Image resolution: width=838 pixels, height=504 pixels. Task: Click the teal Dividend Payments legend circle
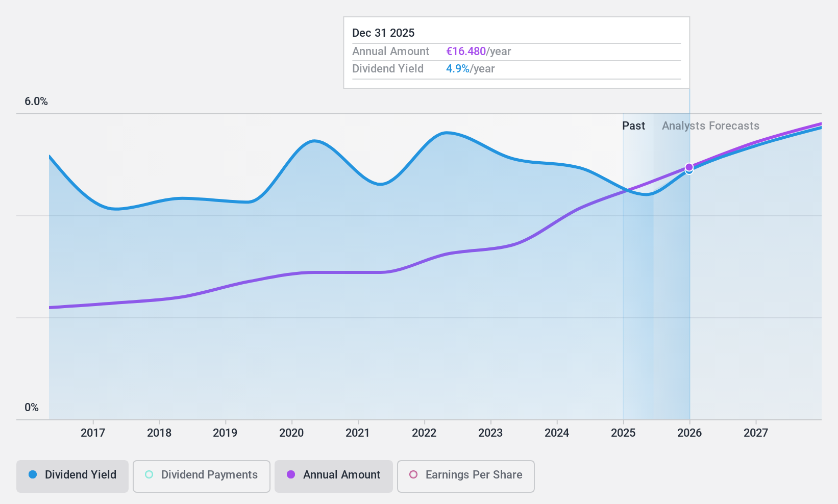[x=149, y=474]
